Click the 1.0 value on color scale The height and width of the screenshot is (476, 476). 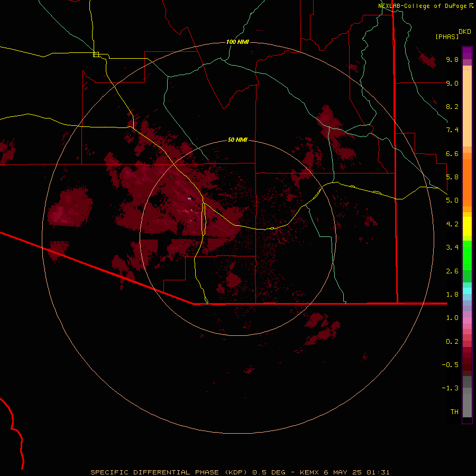(x=452, y=318)
